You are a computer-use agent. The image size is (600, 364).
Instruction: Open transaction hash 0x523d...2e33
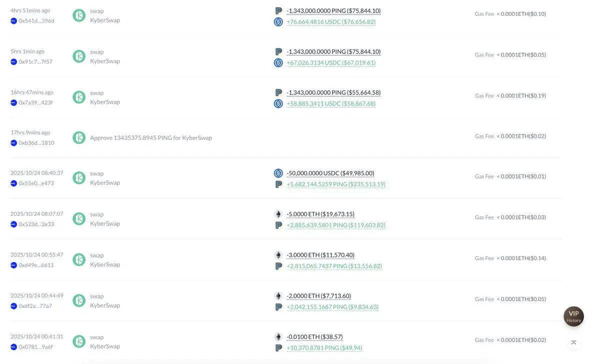[36, 224]
